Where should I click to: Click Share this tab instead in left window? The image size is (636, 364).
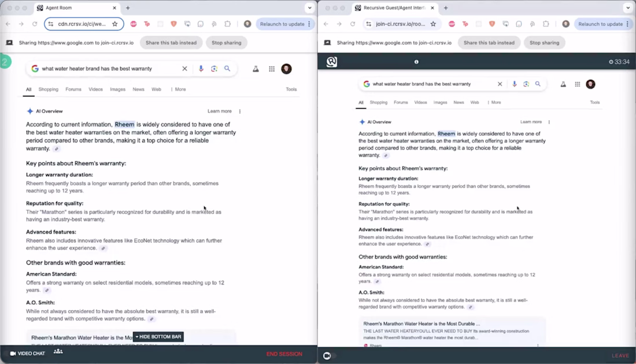click(x=171, y=43)
